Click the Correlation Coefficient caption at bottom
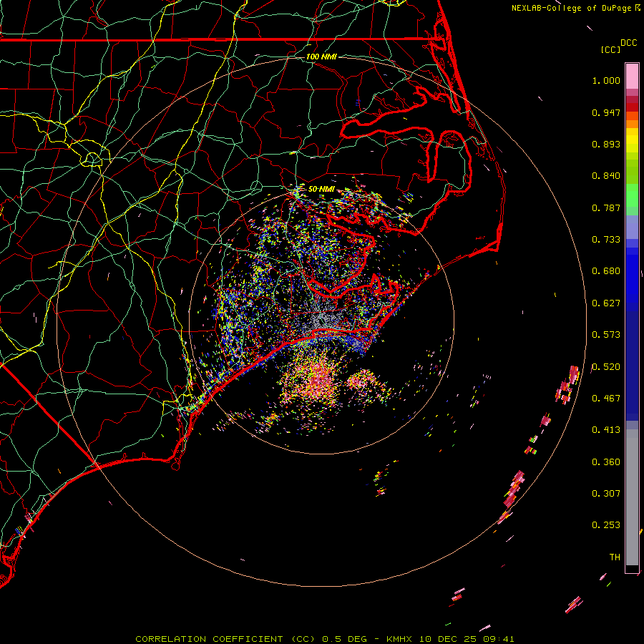 tap(324, 639)
